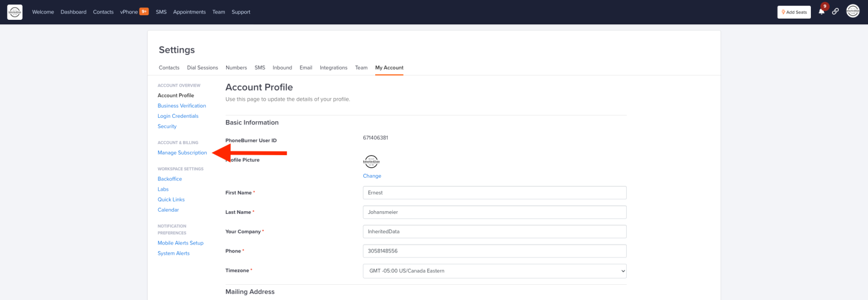Open Mobile Alerts Setup link
The height and width of the screenshot is (300, 868).
point(181,243)
